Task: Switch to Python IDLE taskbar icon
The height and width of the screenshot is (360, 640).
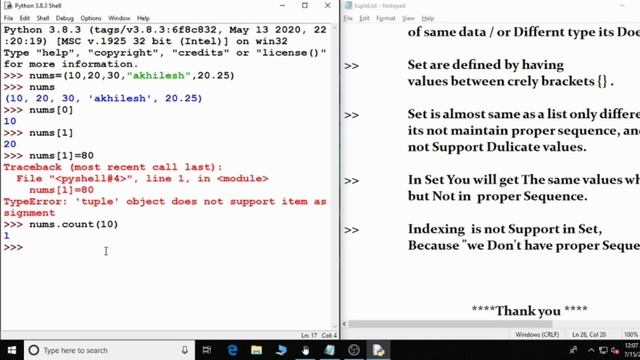Action: click(378, 350)
